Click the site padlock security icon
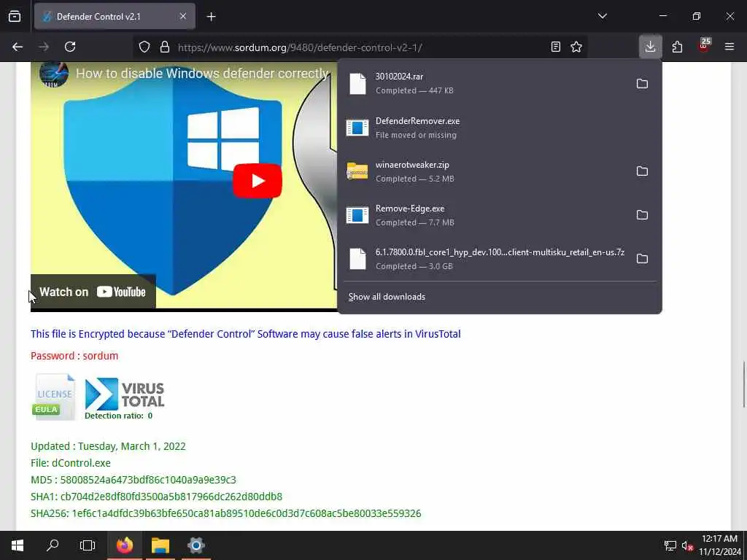This screenshot has height=560, width=747. coord(165,47)
